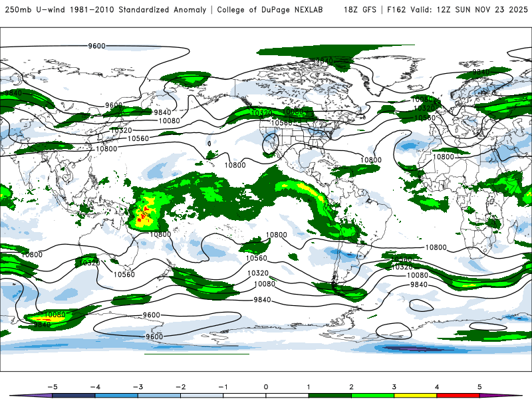Click the '5' colorbar tick label
This screenshot has width=532, height=399.
coord(479,387)
